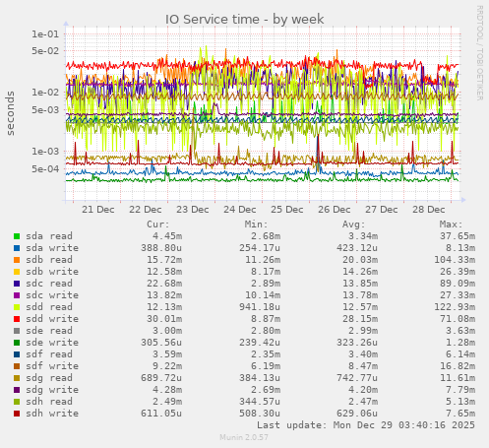Click the sdf read navy legend swatch
This screenshot has width=489, height=448.
(17, 354)
